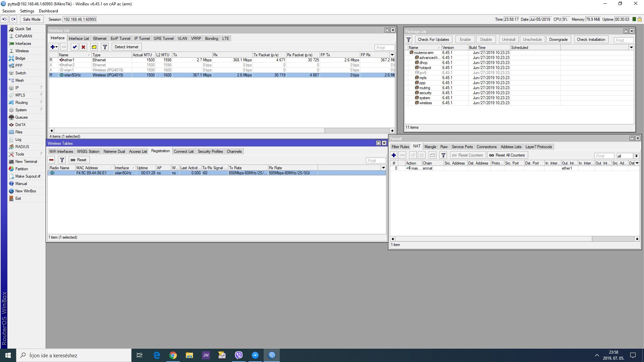Open CAPsMAN in sidebar
The image size is (644, 362).
point(23,36)
